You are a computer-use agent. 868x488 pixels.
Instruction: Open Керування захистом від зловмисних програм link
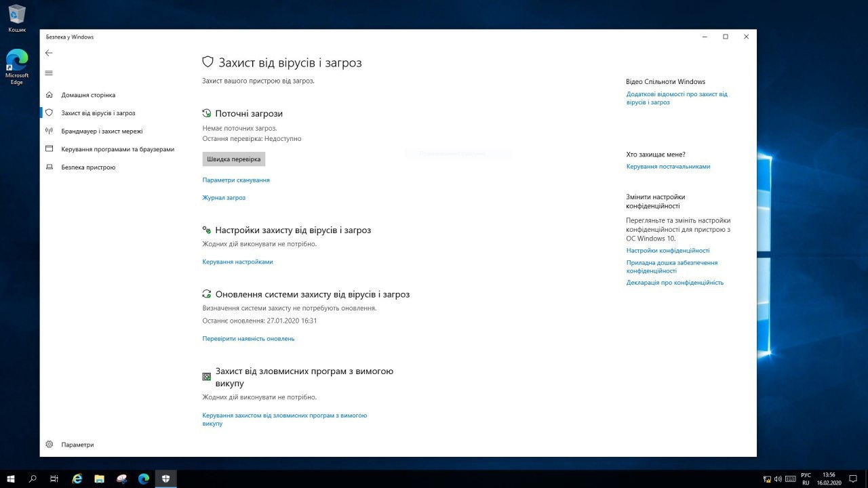tap(285, 419)
